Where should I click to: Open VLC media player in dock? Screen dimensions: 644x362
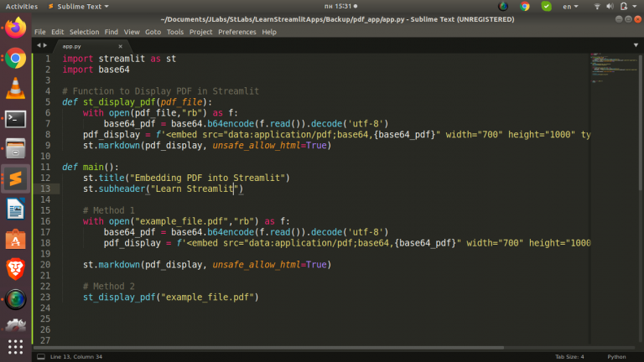15,87
